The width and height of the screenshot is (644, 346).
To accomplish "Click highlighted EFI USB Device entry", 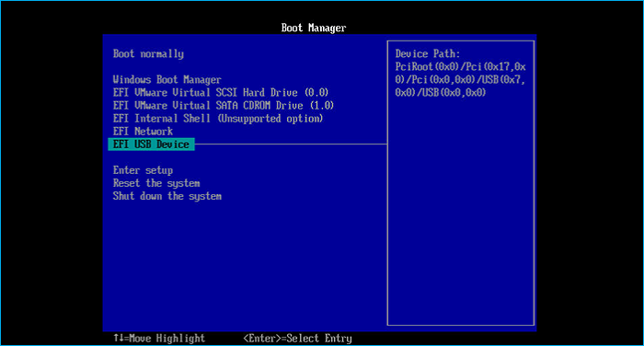I will [151, 144].
